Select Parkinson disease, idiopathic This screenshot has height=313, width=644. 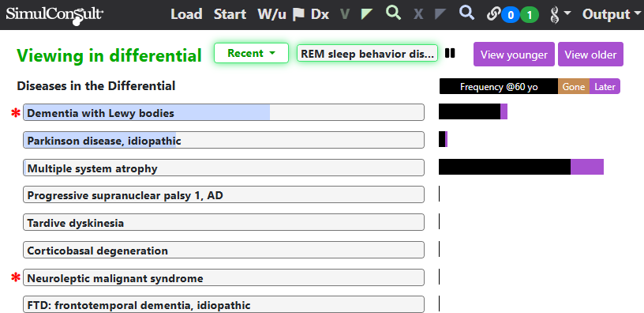pos(223,140)
